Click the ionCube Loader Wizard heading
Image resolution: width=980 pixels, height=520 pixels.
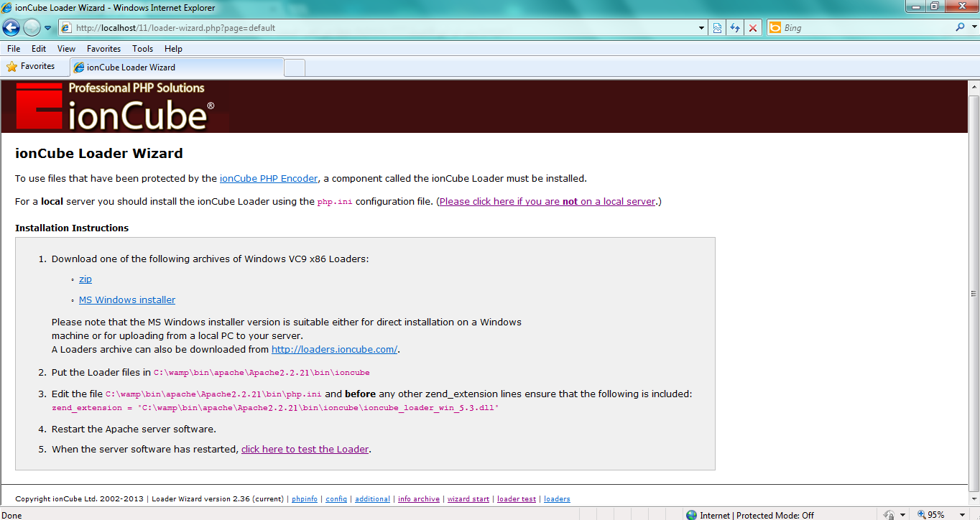point(99,153)
